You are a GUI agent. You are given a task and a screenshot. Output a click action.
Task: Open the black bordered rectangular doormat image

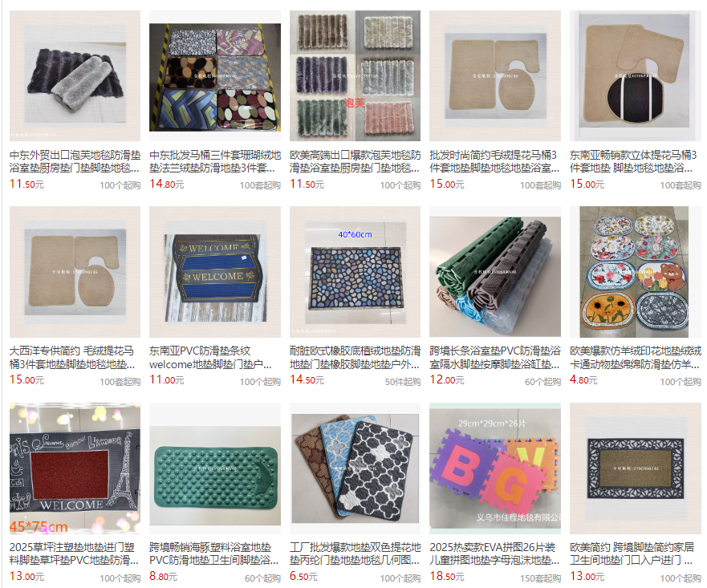pyautogui.click(x=636, y=468)
